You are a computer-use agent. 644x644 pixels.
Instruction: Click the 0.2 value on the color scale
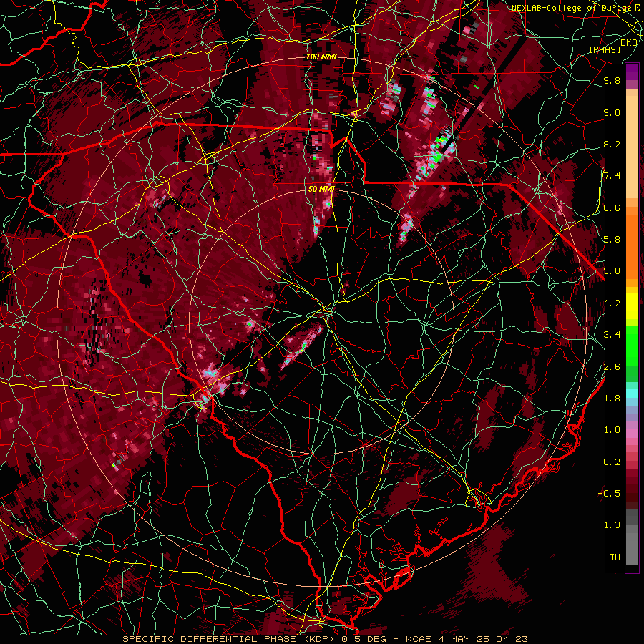pyautogui.click(x=612, y=462)
